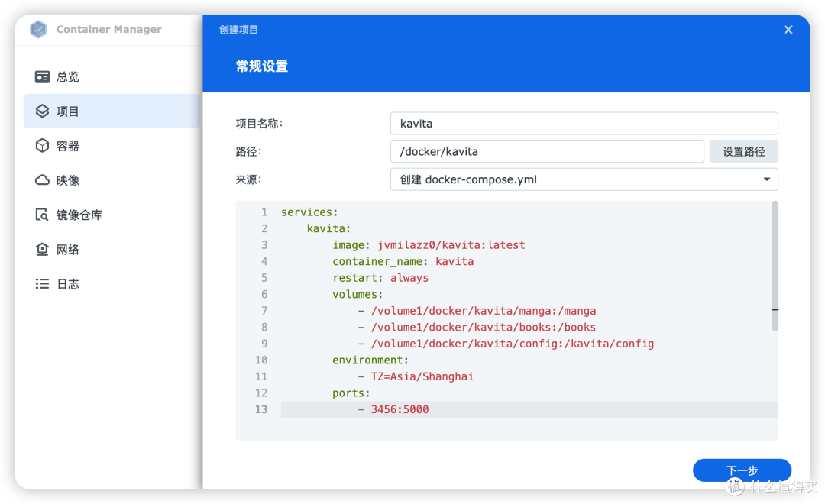The width and height of the screenshot is (825, 504).
Task: Click the 'volumes:' line
Action: [x=357, y=294]
